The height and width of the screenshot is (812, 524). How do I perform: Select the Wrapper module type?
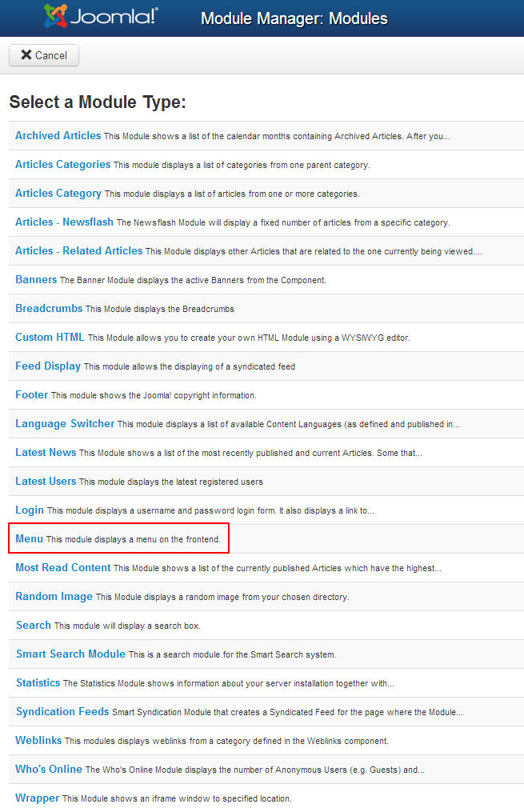37,798
